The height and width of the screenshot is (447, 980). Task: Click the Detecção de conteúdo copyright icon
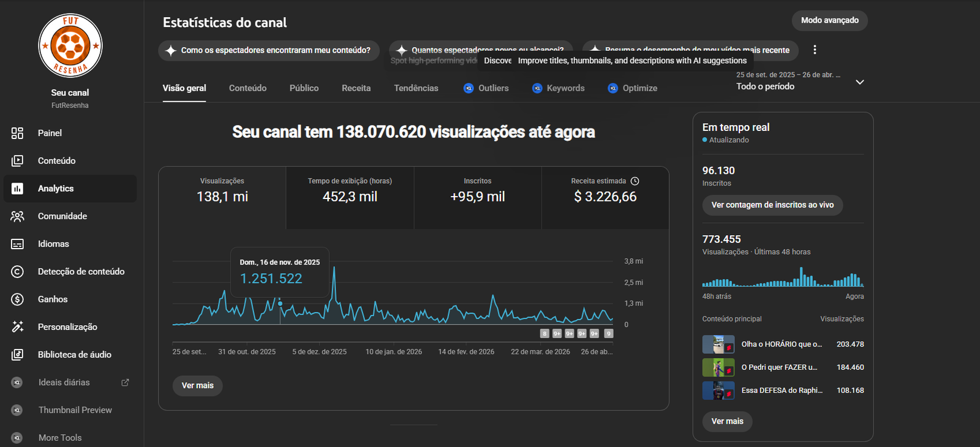pos(17,271)
